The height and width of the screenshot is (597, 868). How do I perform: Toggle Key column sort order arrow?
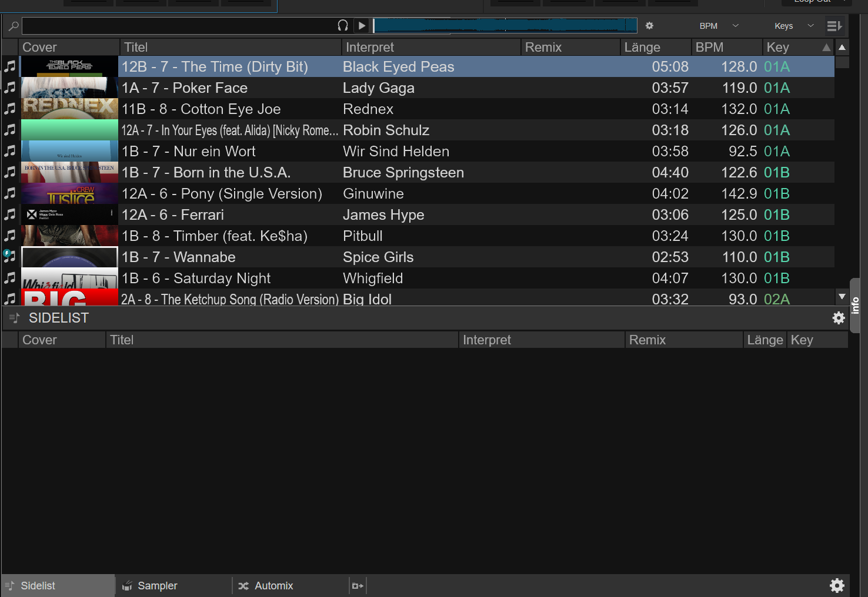[x=827, y=47]
